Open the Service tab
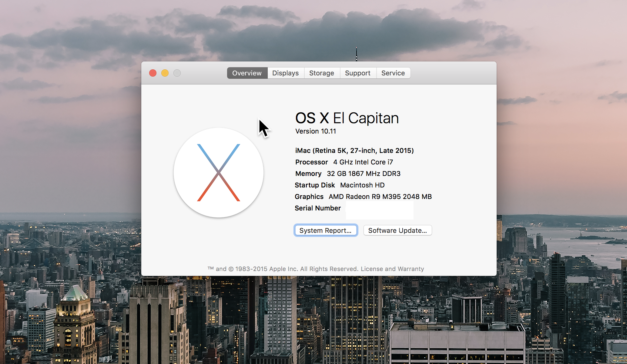This screenshot has width=627, height=364. click(x=393, y=73)
